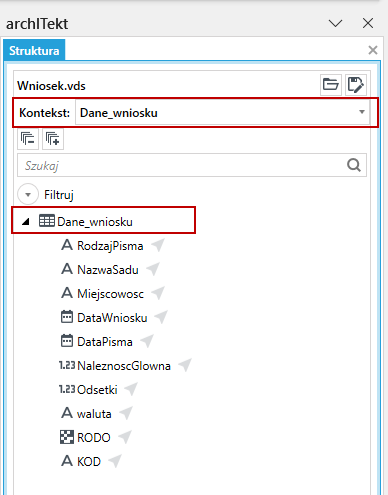Viewport: 388px width, 495px height.
Task: Click the save and edit structure icon
Action: point(356,85)
